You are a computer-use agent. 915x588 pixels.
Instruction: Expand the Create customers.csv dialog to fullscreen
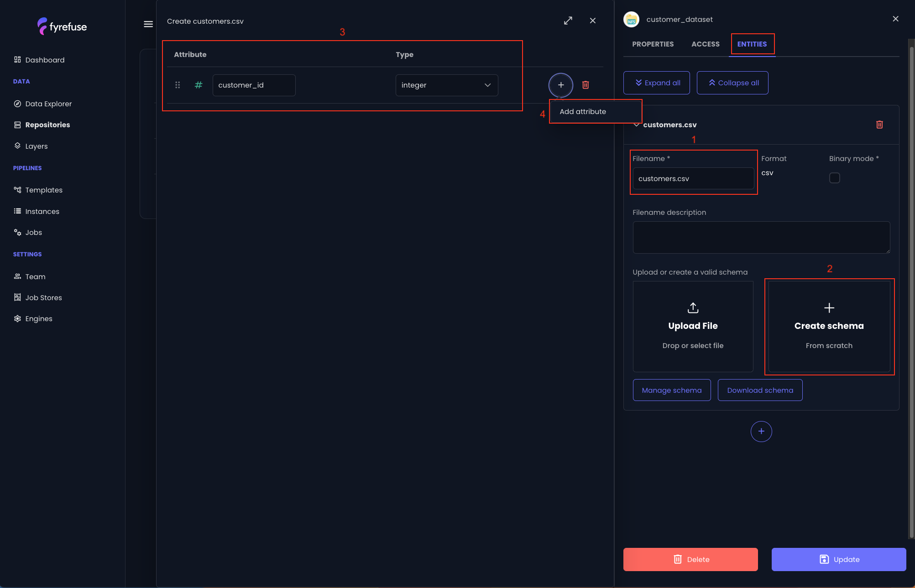coord(568,21)
